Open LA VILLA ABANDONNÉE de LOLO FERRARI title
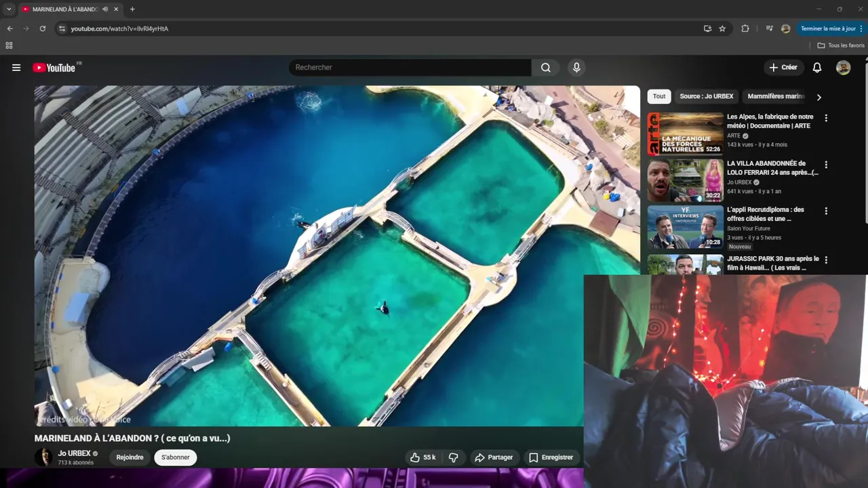Screen dimensions: 868x488 pos(772,168)
